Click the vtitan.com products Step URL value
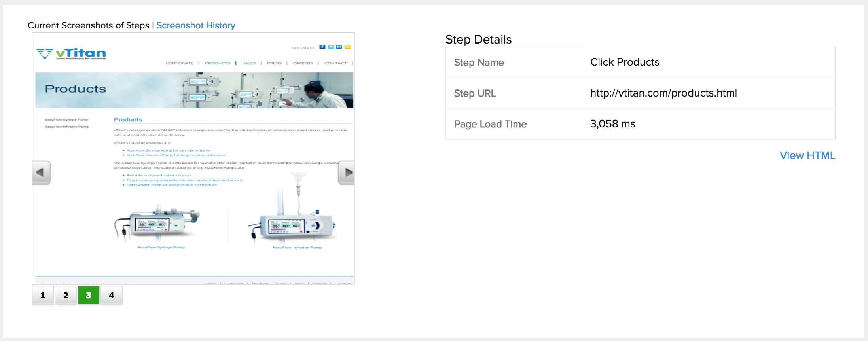The height and width of the screenshot is (341, 868). [x=663, y=93]
